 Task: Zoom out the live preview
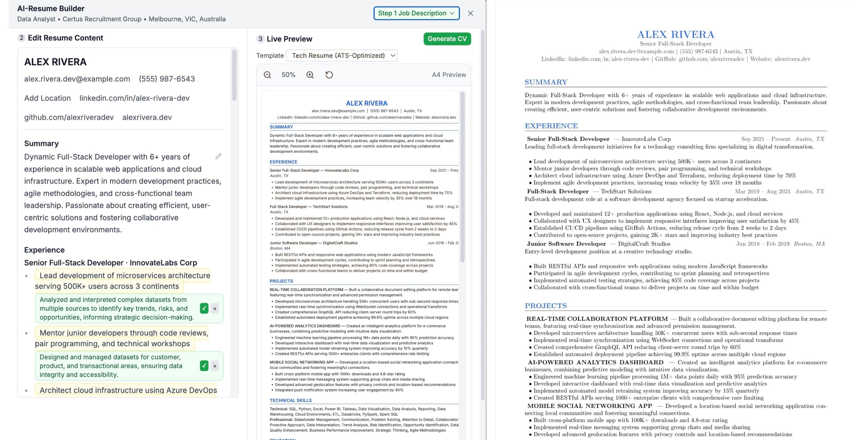(x=267, y=74)
